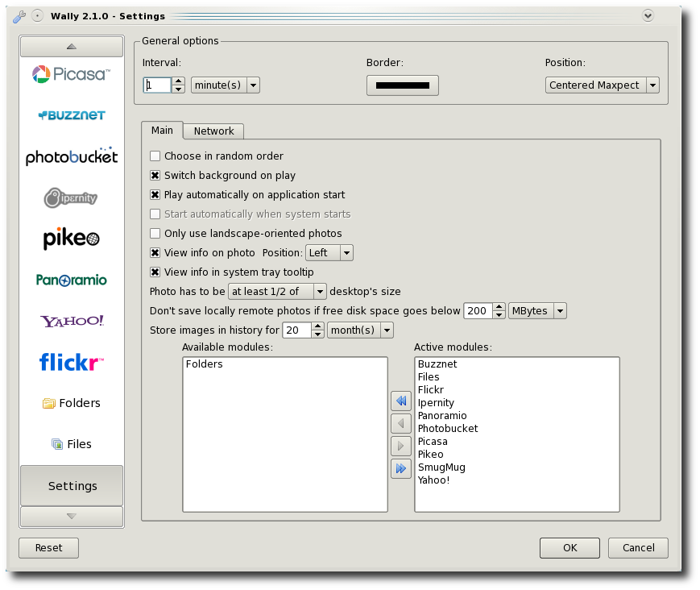Open the minute(s) interval unit dropdown

tap(226, 85)
